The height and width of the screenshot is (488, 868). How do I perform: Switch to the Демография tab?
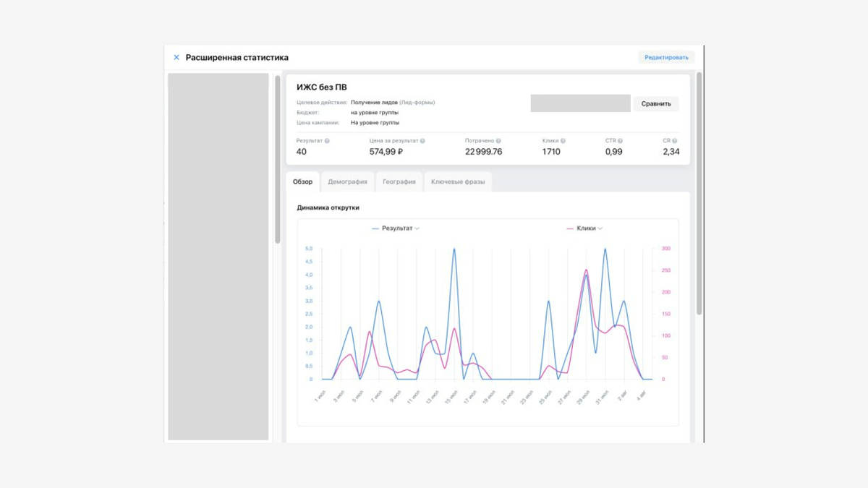[347, 181]
